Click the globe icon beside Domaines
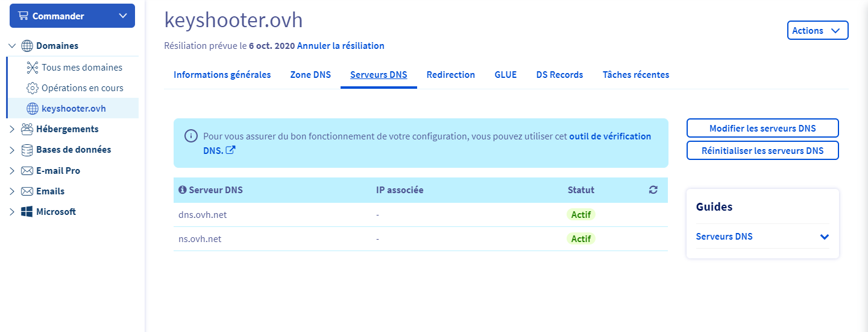Screen dimensions: 868x332 point(27,46)
